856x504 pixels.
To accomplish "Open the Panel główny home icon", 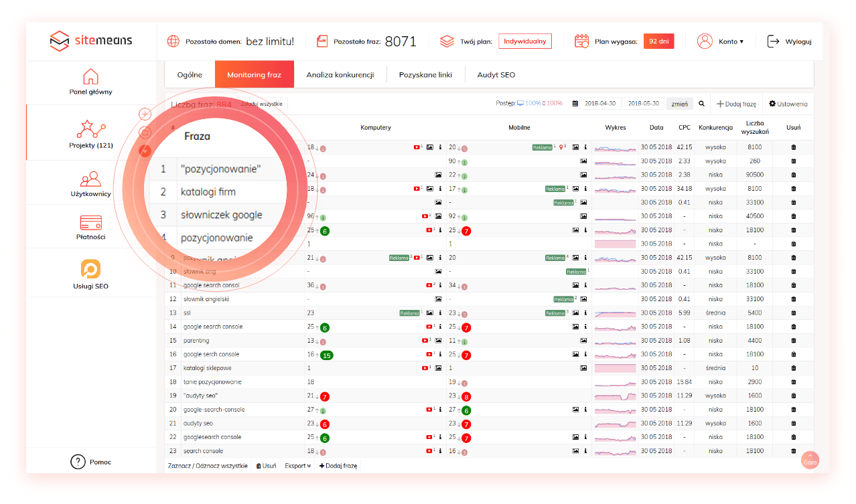I will [x=90, y=76].
